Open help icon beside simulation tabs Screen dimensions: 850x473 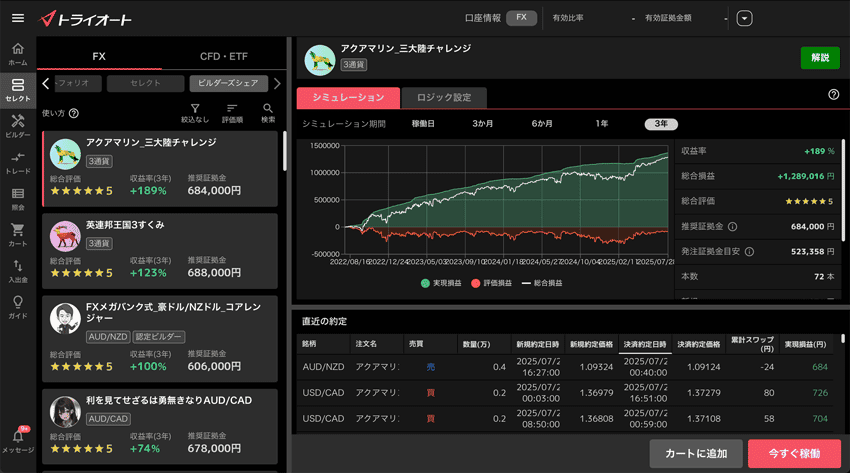click(x=834, y=95)
